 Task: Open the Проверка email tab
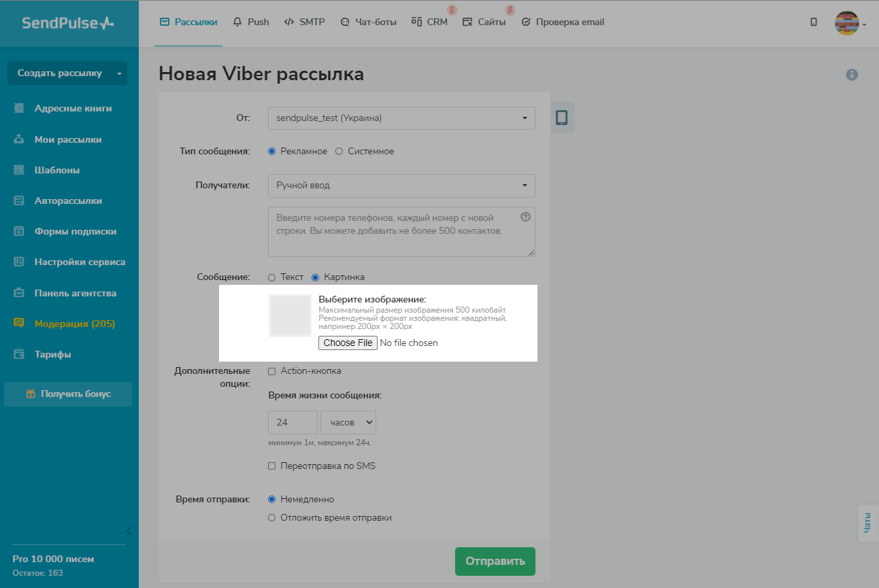tap(563, 22)
